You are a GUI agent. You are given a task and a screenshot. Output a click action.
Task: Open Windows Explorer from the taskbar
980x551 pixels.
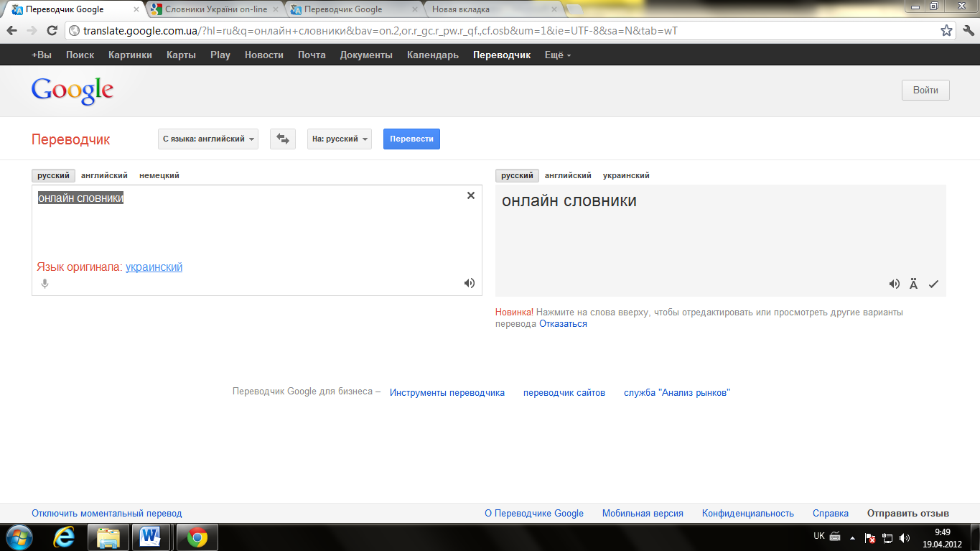108,537
